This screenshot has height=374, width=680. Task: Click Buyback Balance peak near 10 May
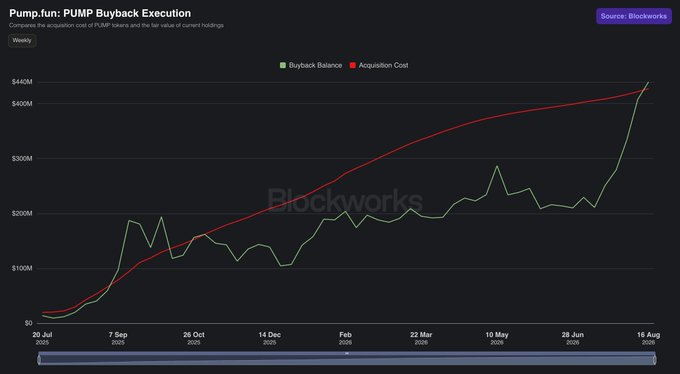[x=497, y=166]
